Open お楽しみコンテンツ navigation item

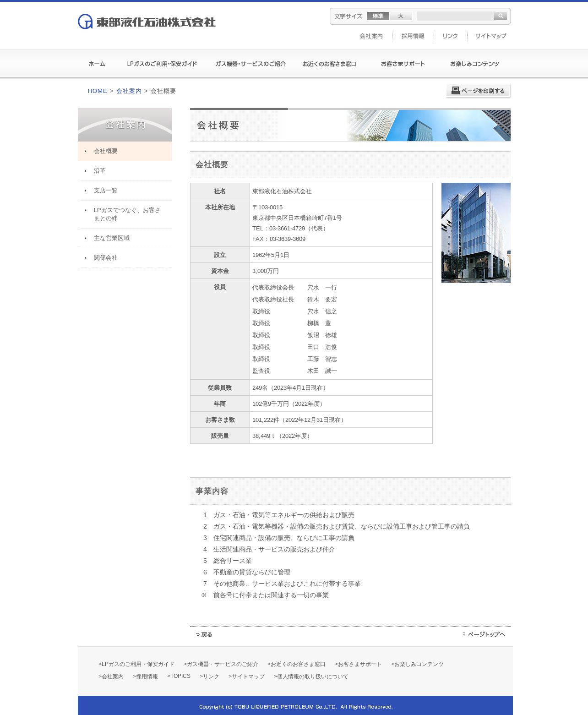[474, 64]
